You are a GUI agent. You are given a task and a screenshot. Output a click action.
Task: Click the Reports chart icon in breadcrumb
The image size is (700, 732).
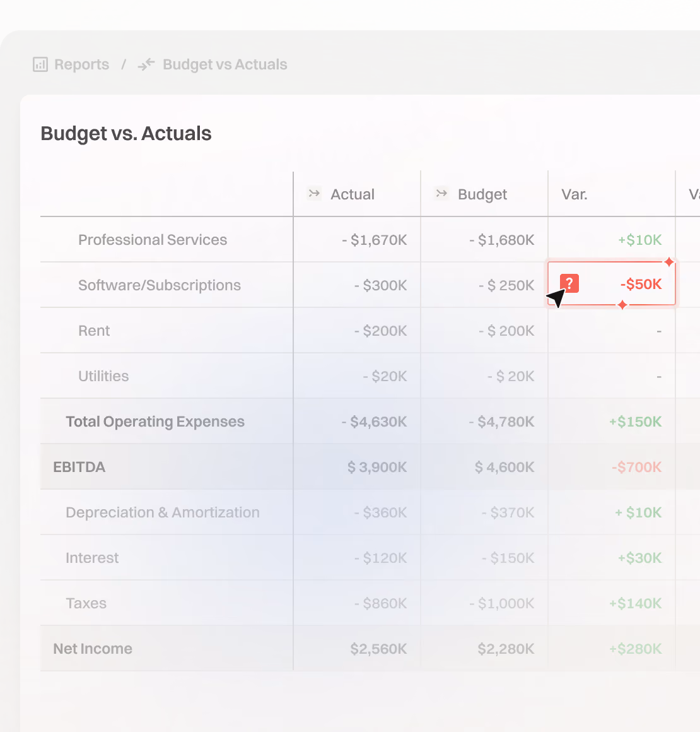40,64
